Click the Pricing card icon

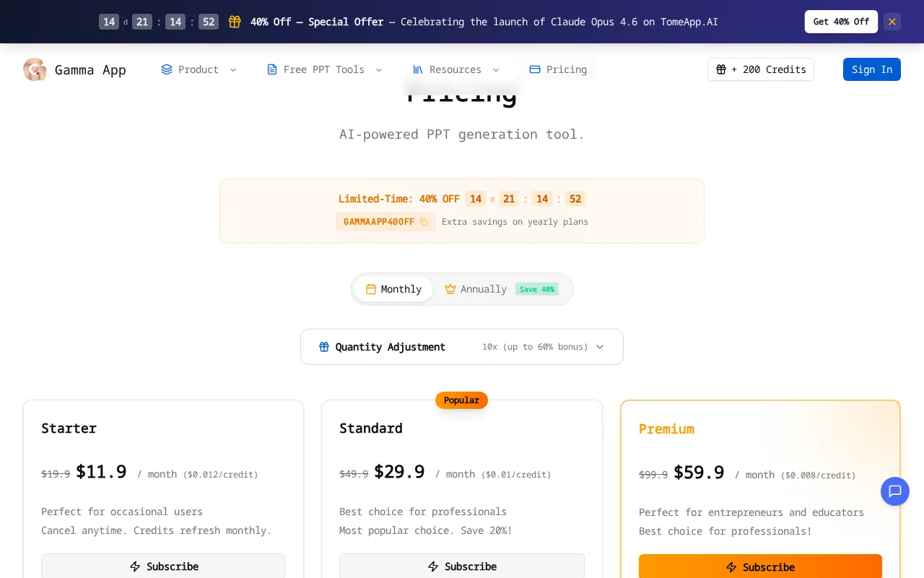click(535, 69)
